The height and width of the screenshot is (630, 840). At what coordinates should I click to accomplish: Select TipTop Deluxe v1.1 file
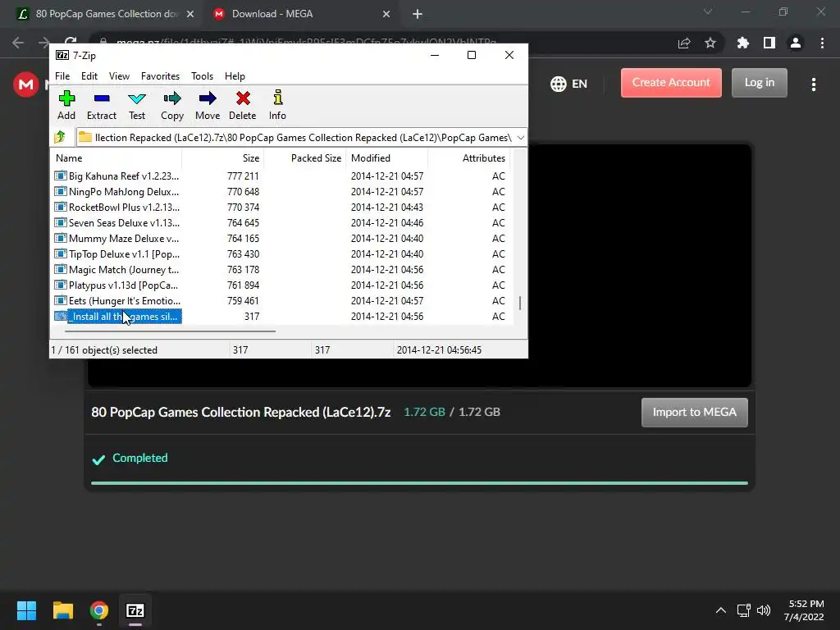click(124, 254)
